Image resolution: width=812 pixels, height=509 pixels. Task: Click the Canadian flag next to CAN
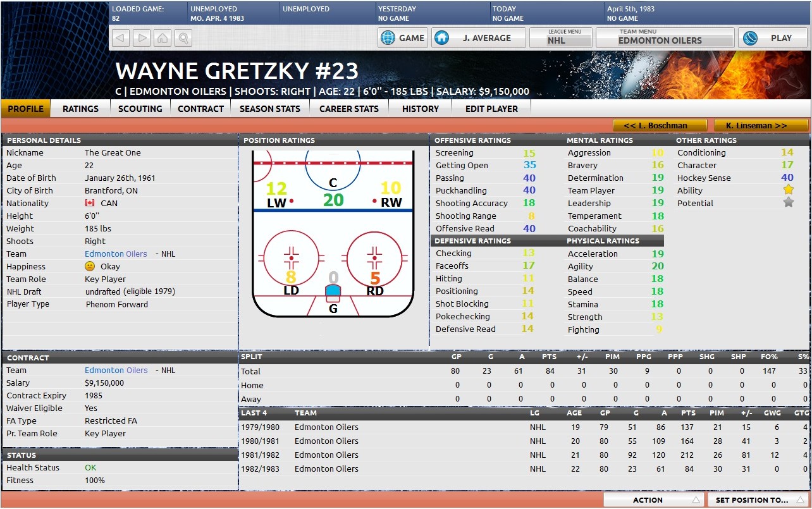point(90,203)
